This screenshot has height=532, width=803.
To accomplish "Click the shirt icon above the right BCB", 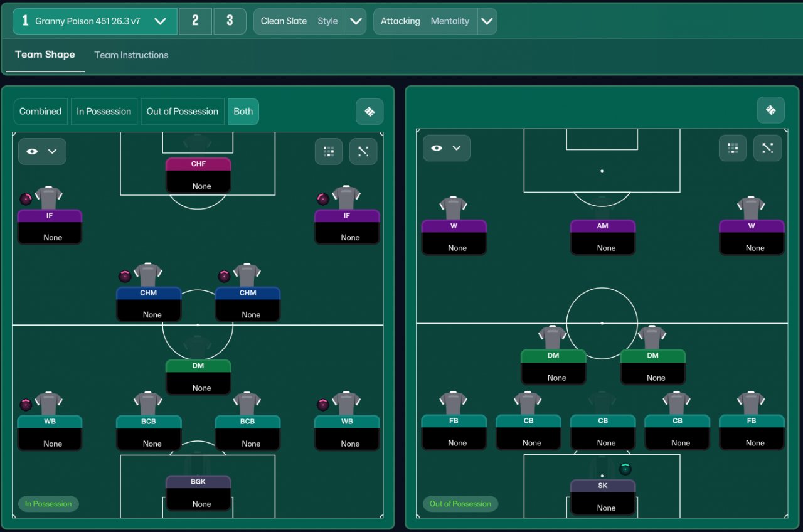I will click(247, 403).
